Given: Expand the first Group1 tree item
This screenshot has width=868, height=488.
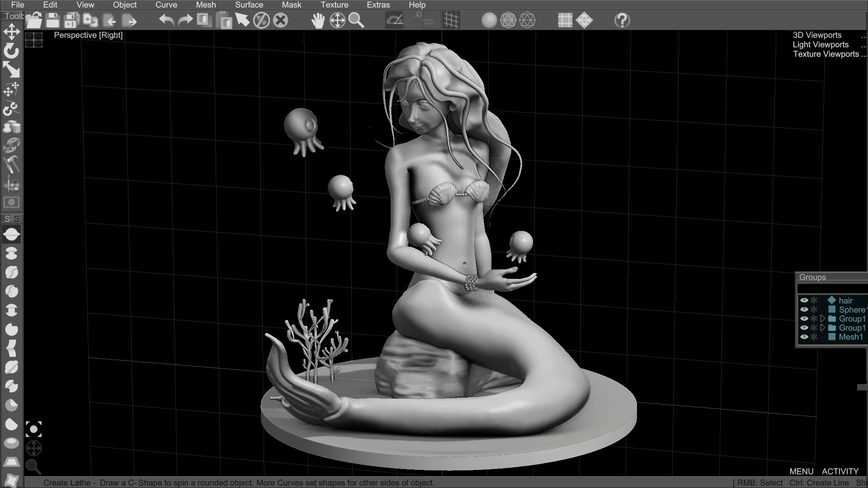Looking at the screenshot, I should click(x=823, y=318).
